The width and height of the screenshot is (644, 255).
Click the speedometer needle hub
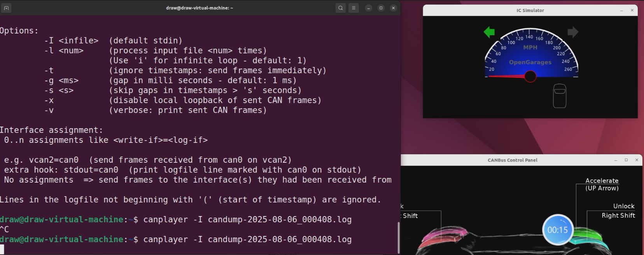pyautogui.click(x=530, y=76)
